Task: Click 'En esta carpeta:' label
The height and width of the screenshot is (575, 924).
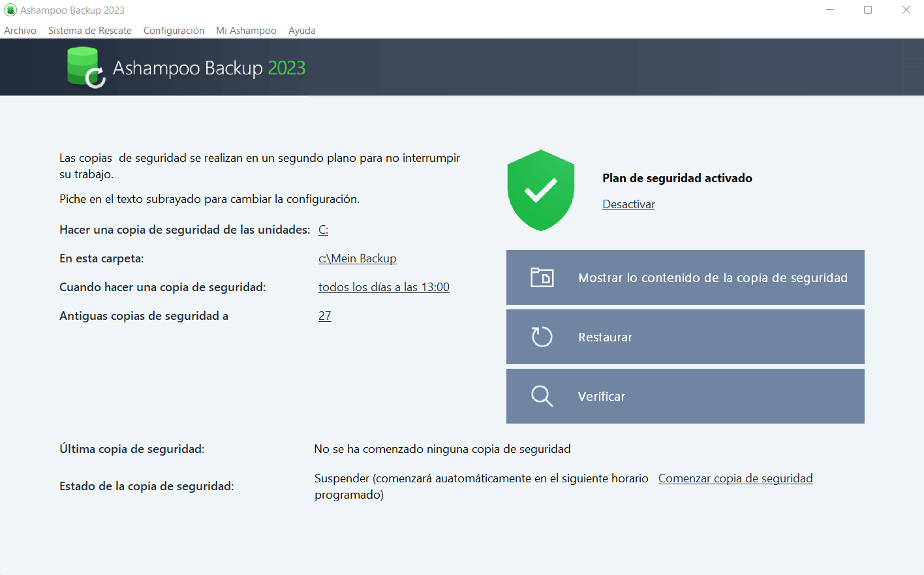Action: (102, 258)
